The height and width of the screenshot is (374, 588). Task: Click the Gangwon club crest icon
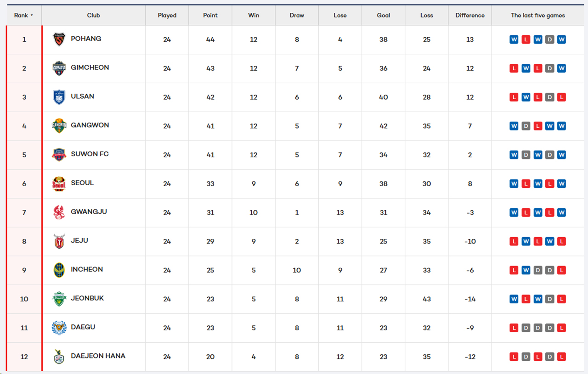59,126
